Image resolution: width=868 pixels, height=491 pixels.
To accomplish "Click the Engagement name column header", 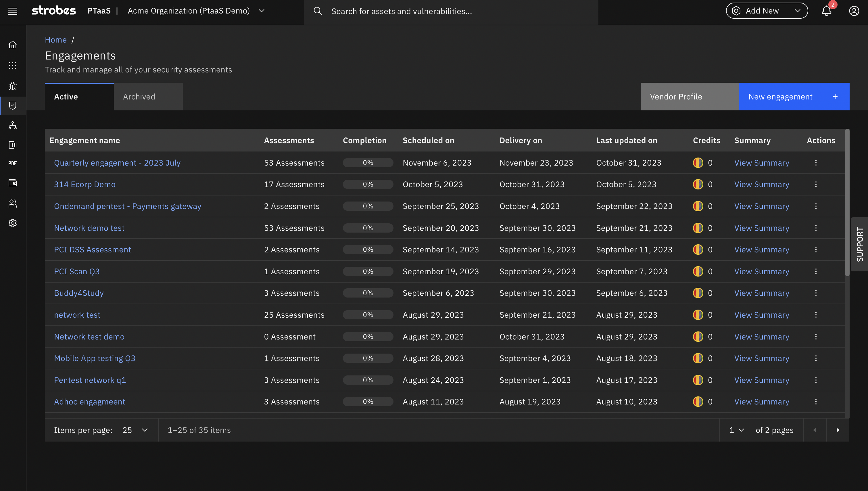I will 85,140.
